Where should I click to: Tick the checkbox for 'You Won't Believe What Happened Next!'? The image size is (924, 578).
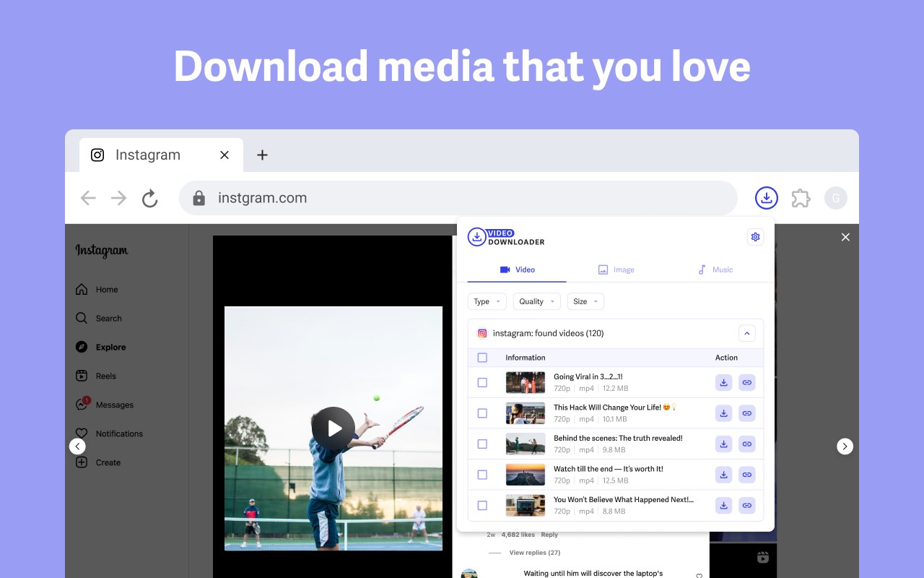[482, 505]
